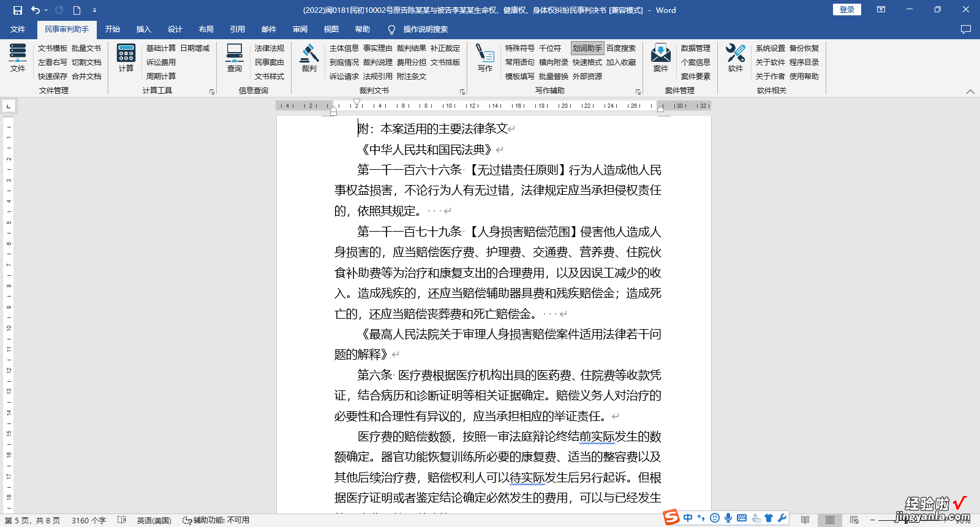
Task: Open the 文件 menu tab
Action: click(18, 29)
